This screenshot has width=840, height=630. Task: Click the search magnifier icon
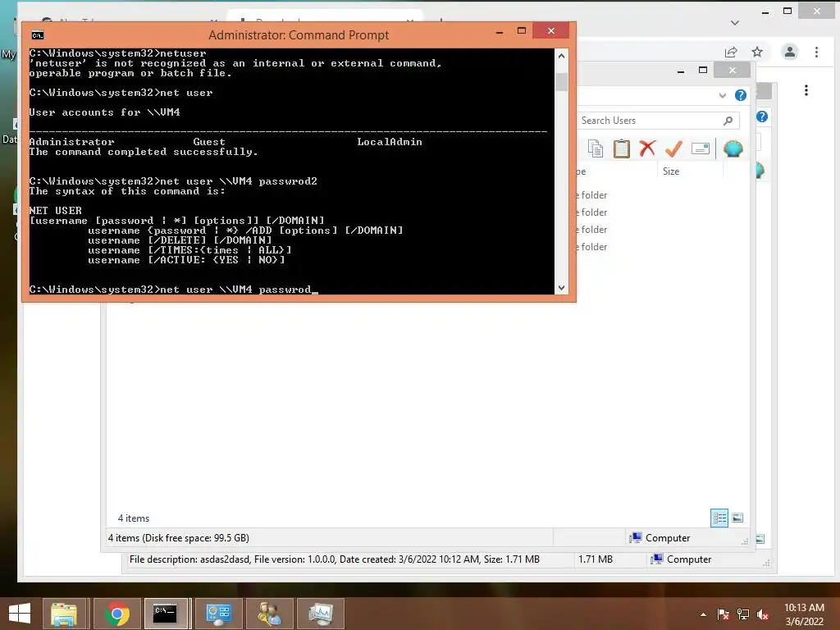click(728, 121)
